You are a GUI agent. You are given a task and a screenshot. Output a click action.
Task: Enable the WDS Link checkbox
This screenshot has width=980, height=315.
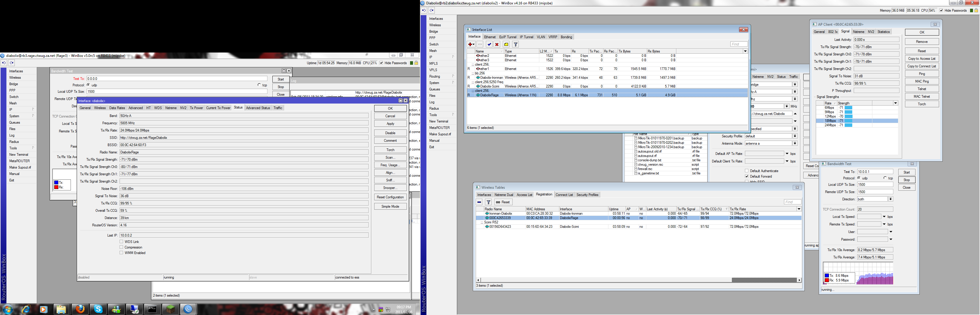(122, 242)
